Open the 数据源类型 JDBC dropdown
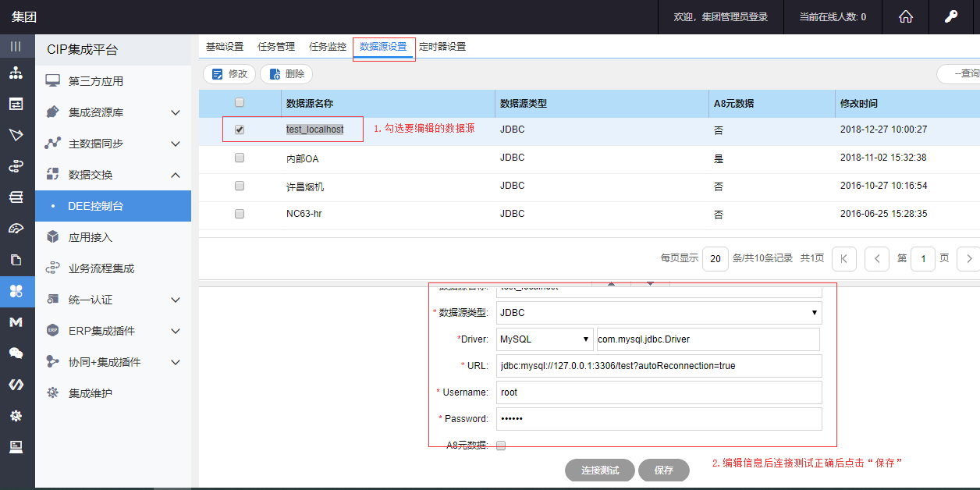 (659, 313)
